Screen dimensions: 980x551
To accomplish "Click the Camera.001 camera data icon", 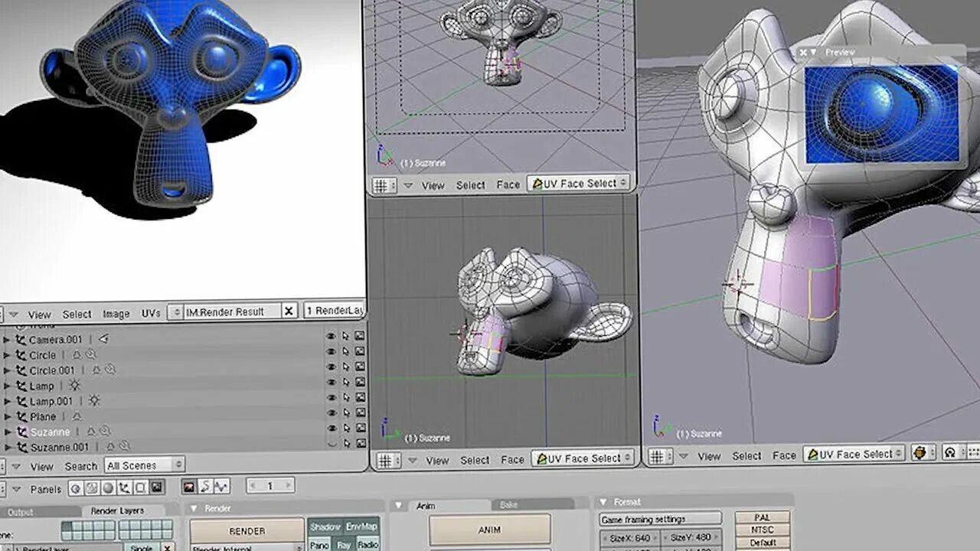I will (103, 339).
